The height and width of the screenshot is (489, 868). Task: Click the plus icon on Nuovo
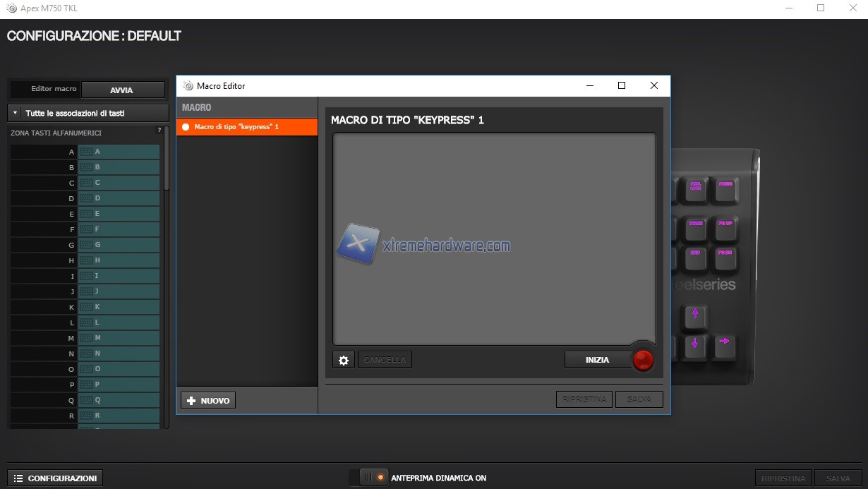coord(191,401)
